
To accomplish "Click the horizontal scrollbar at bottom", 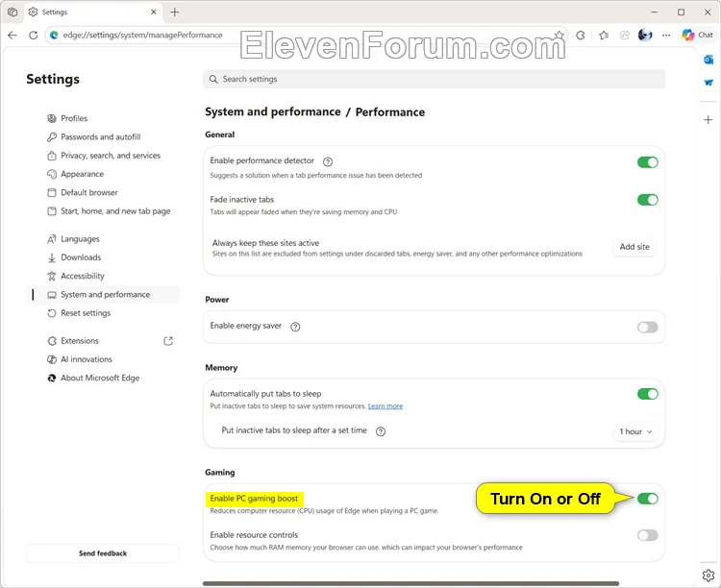I will tap(410, 583).
